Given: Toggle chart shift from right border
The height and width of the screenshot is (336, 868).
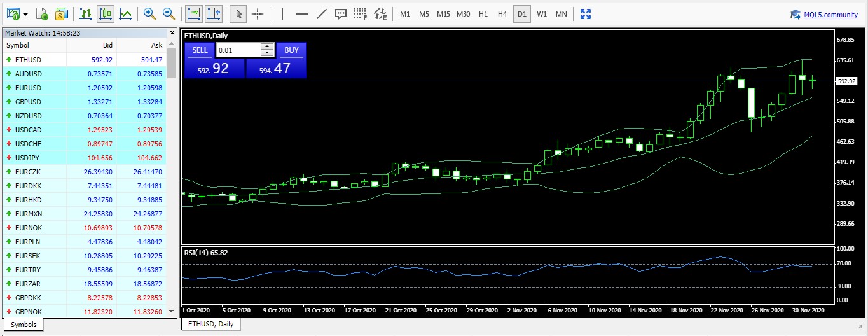Looking at the screenshot, I should click(x=214, y=13).
